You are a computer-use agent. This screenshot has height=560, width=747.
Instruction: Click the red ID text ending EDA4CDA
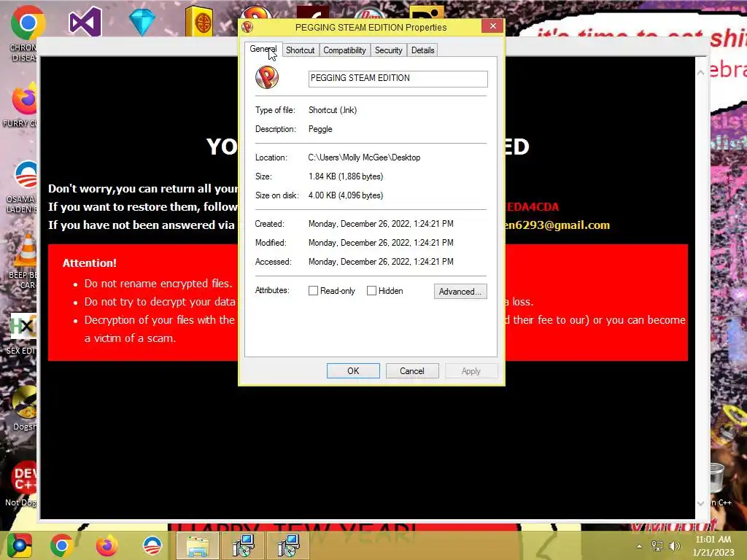click(x=532, y=206)
